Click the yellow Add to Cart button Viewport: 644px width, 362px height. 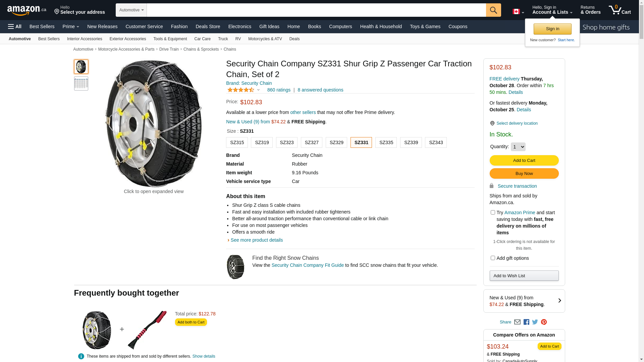click(524, 161)
